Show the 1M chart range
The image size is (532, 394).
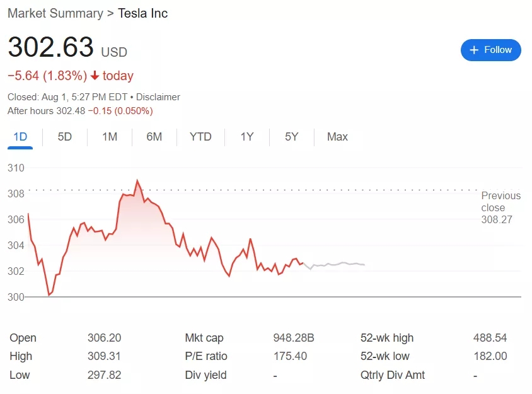110,137
